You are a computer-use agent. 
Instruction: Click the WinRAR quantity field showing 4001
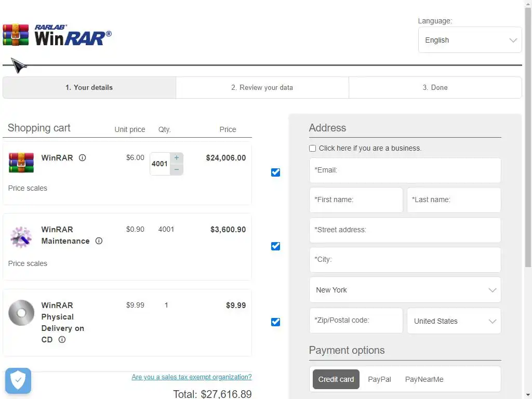tap(160, 164)
